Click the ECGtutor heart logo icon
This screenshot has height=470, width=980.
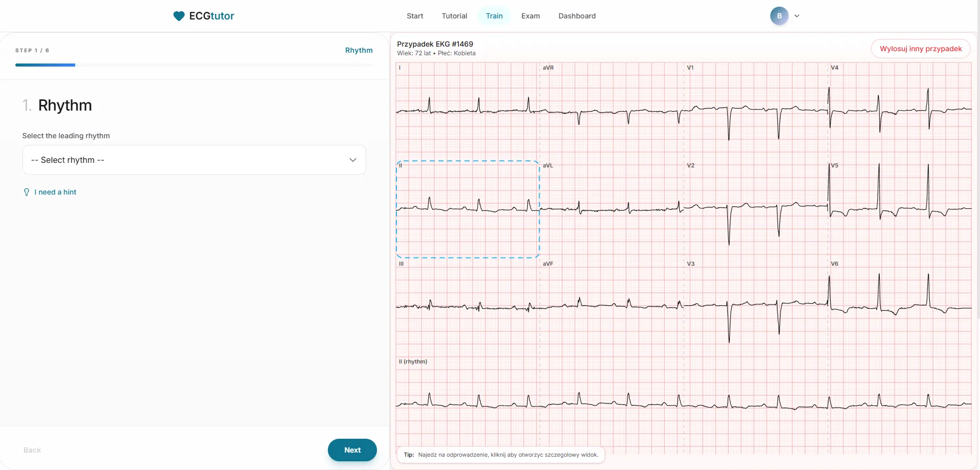point(178,16)
